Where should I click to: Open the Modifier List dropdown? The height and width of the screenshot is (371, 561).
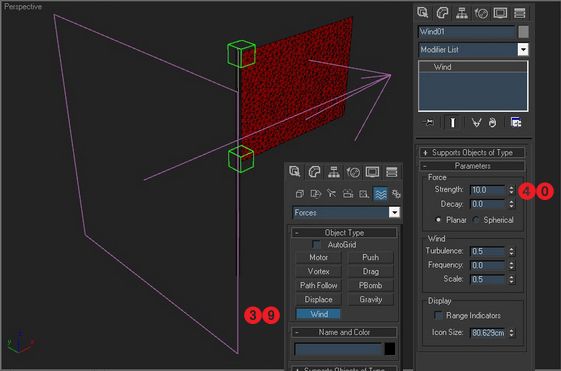pyautogui.click(x=473, y=49)
